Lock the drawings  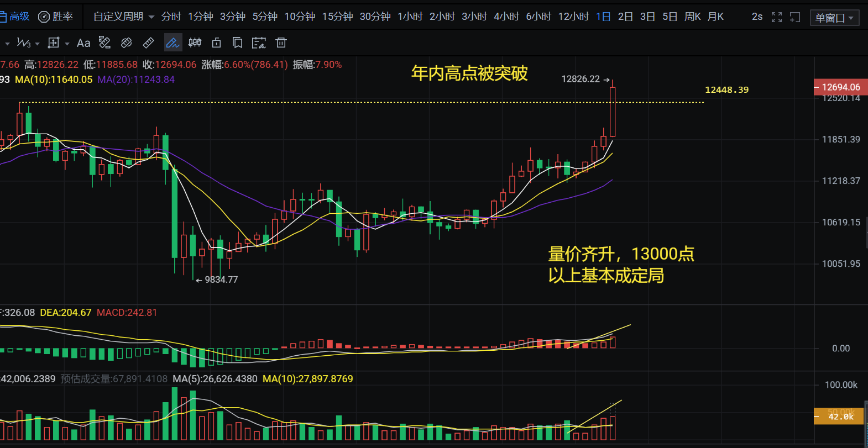[x=216, y=43]
